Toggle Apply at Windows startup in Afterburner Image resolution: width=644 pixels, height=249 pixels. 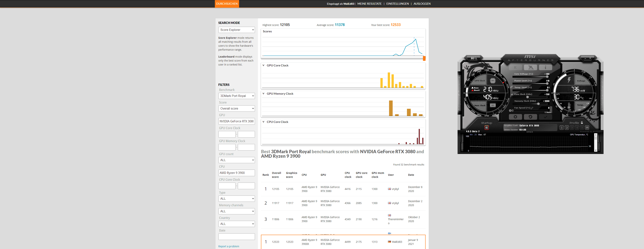[487, 127]
